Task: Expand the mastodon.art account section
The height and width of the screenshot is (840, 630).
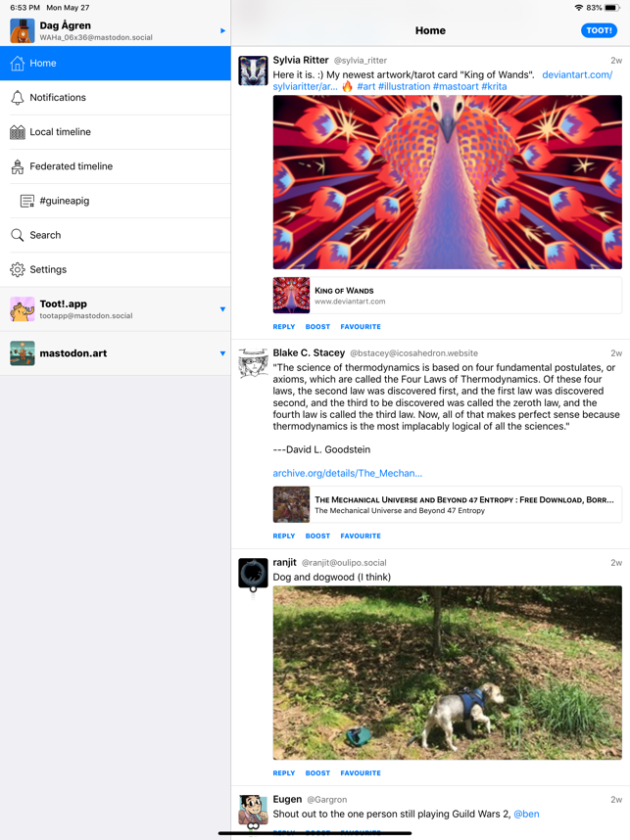Action: click(x=222, y=353)
